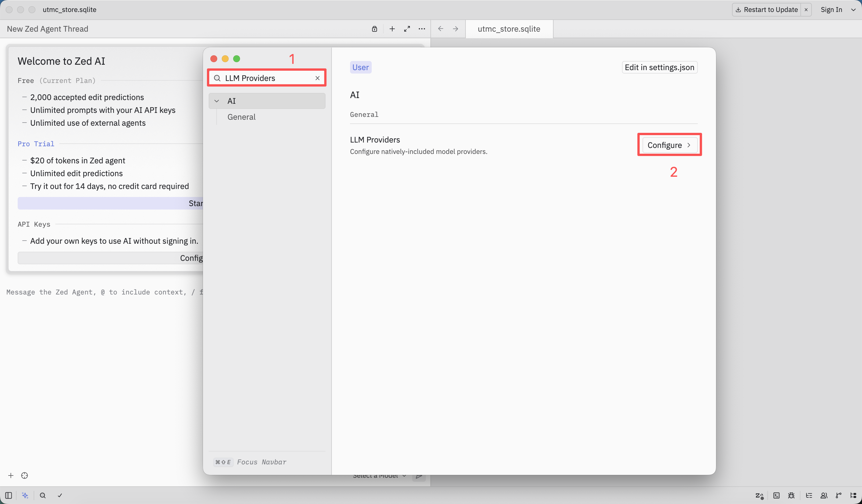Viewport: 862px width, 504px height.
Task: Collapse the AI section in settings sidebar
Action: [217, 101]
